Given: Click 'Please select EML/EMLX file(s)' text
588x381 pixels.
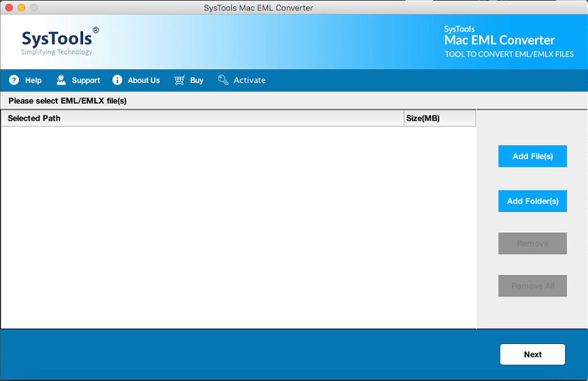Looking at the screenshot, I should [68, 100].
